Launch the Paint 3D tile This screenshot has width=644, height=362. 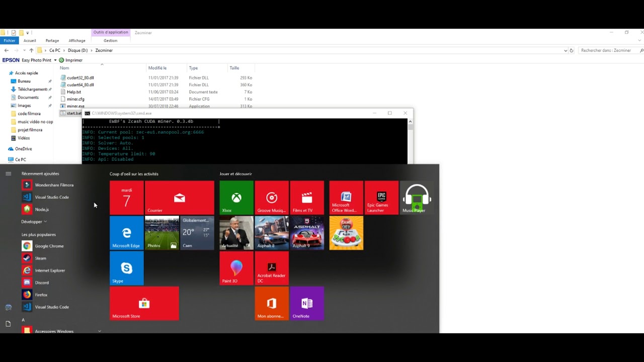pos(236,268)
